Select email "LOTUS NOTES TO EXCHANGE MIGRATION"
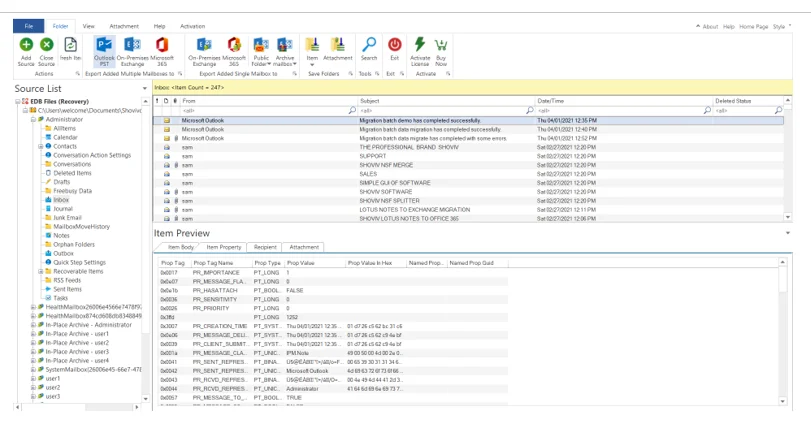 point(468,209)
